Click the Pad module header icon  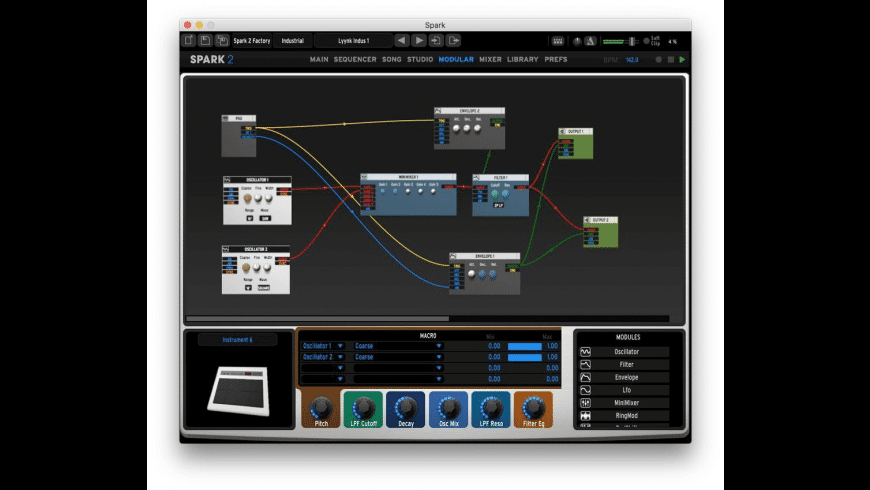pos(225,118)
